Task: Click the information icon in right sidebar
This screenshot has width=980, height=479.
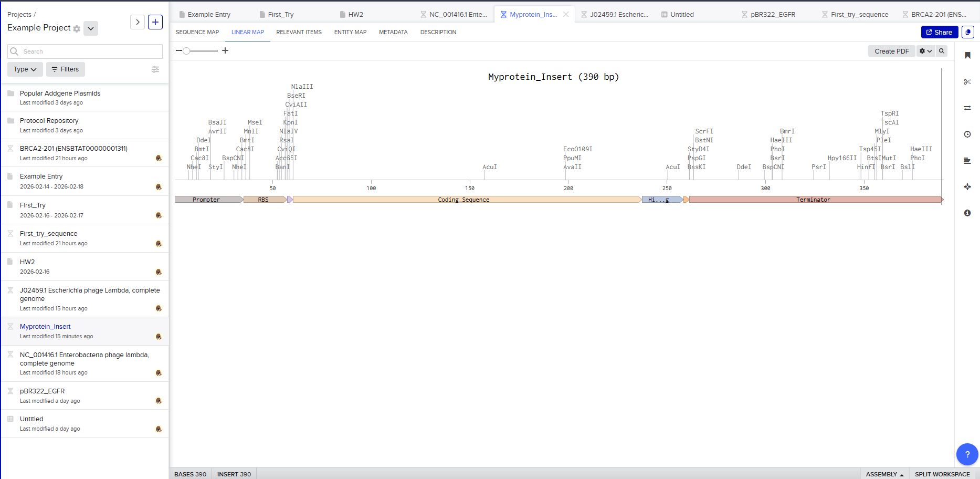Action: point(967,213)
